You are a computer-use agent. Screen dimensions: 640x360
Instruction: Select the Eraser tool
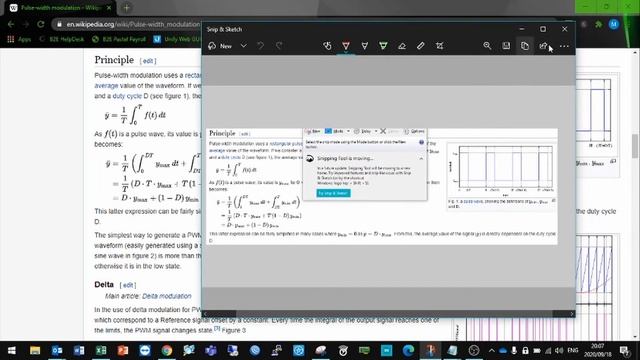[x=402, y=46]
